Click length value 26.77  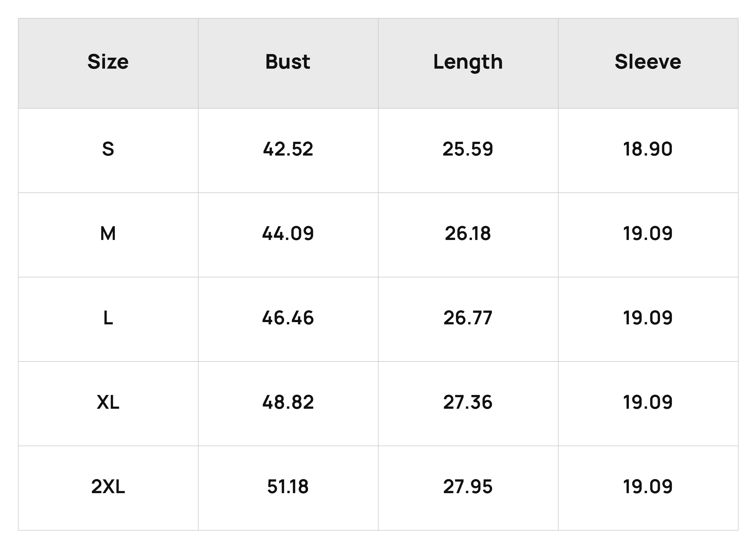pos(468,318)
